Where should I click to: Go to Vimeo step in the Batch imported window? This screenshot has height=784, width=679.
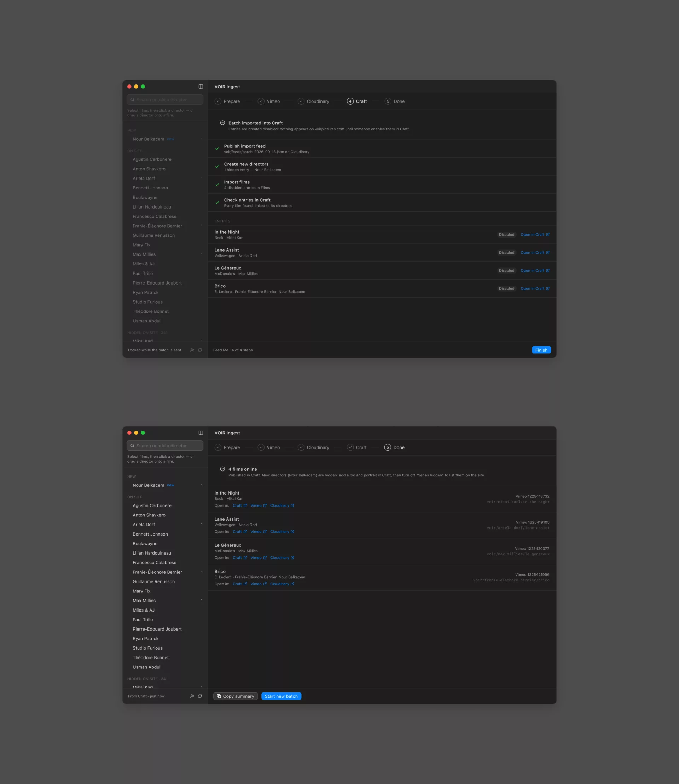[x=269, y=101]
